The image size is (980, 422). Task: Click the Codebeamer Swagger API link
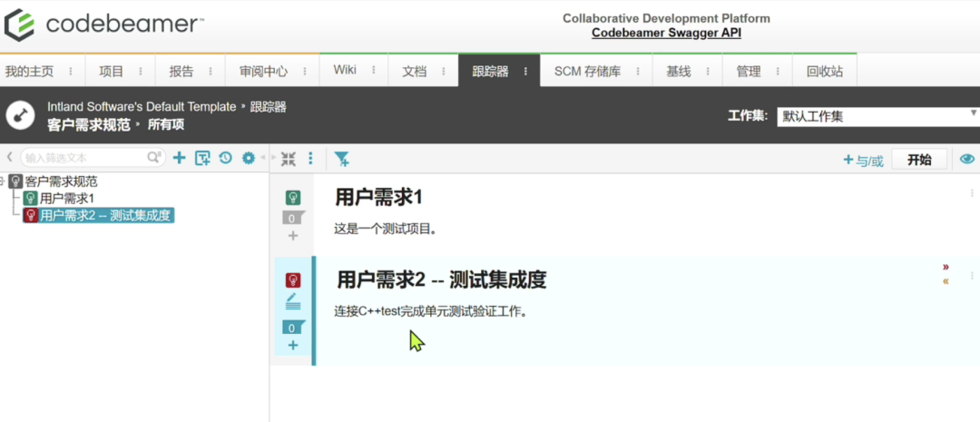point(666,34)
